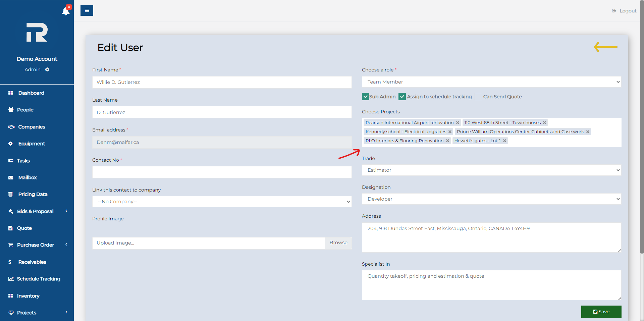644x321 pixels.
Task: Click the Contact No input field
Action: [x=222, y=172]
